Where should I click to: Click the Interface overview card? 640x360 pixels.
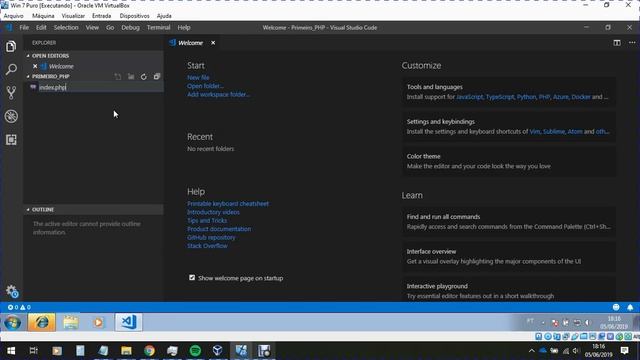509,256
